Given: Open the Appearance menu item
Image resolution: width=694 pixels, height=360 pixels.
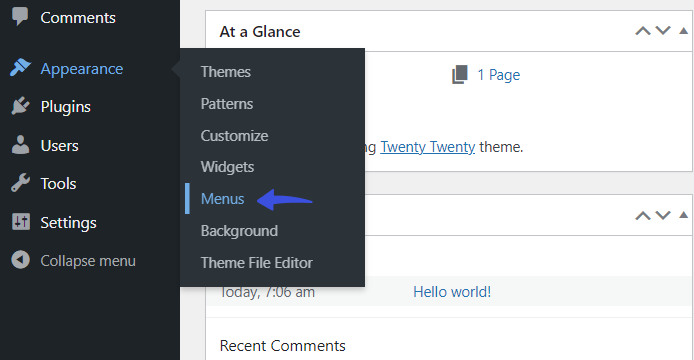Looking at the screenshot, I should click(x=82, y=69).
